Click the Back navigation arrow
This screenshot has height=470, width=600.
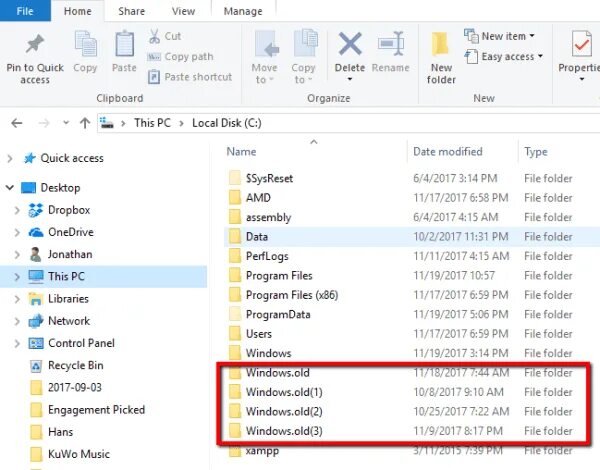coord(17,123)
